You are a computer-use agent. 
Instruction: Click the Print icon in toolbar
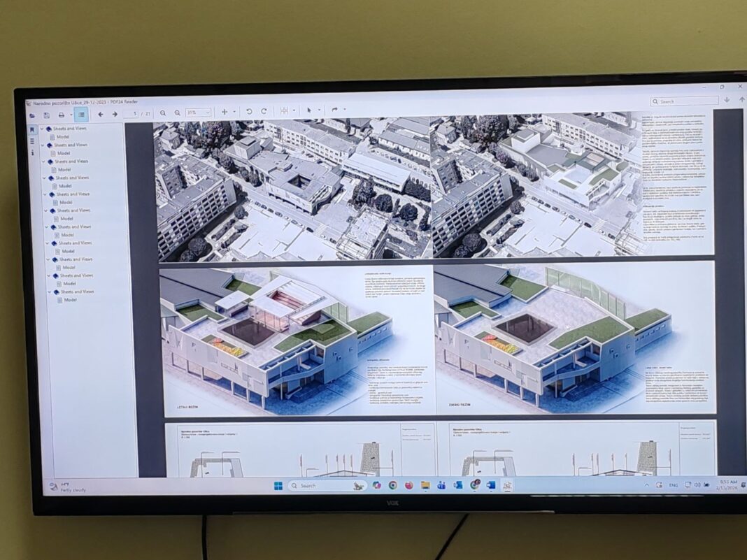62,115
